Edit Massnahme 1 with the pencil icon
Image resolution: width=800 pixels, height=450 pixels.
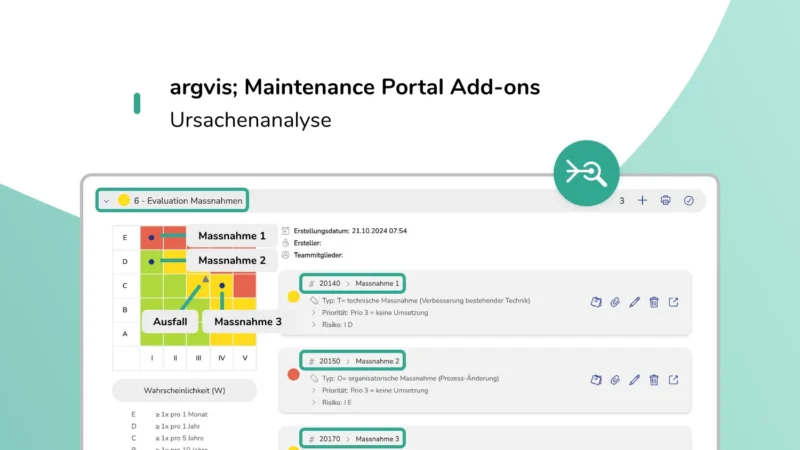[x=634, y=302]
